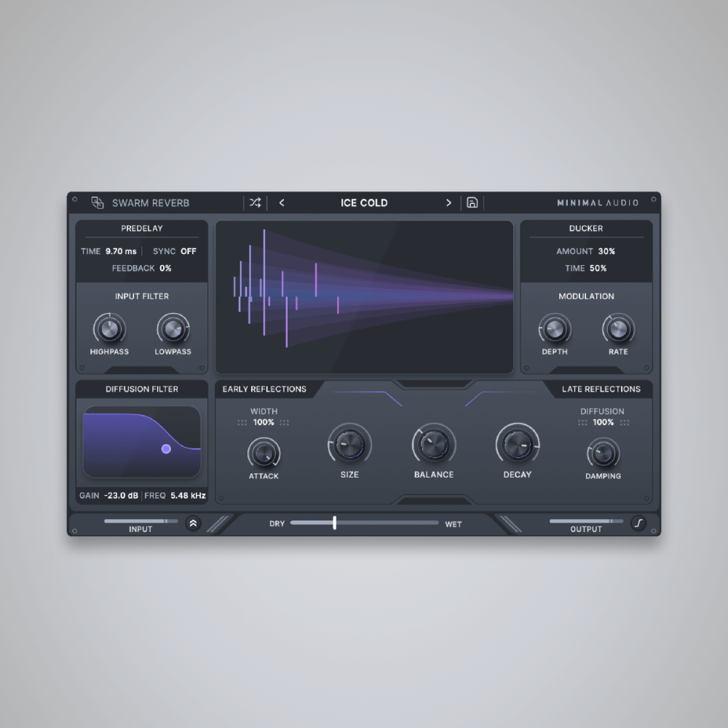Open the save preset icon
The width and height of the screenshot is (728, 728).
click(472, 202)
